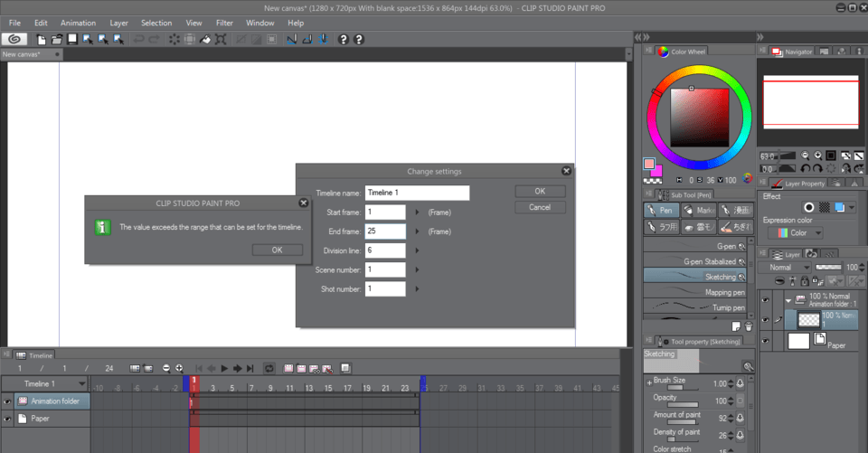
Task: Open the Timeline 1 dropdown
Action: pos(82,384)
